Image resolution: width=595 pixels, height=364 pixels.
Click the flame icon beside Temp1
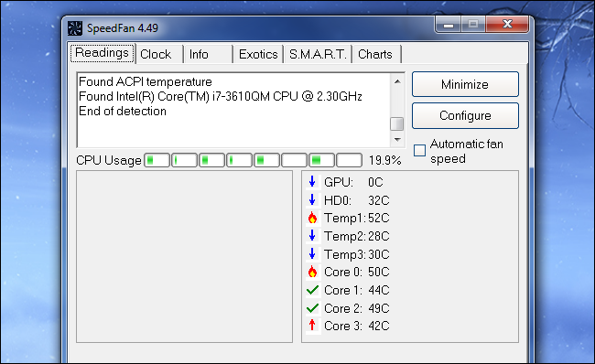[x=312, y=218]
